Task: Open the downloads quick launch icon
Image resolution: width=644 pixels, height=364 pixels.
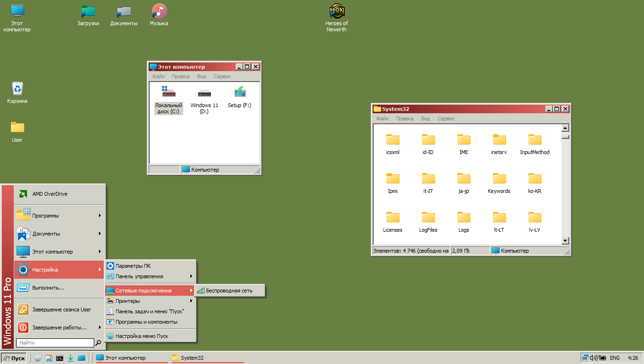Action: click(71, 358)
